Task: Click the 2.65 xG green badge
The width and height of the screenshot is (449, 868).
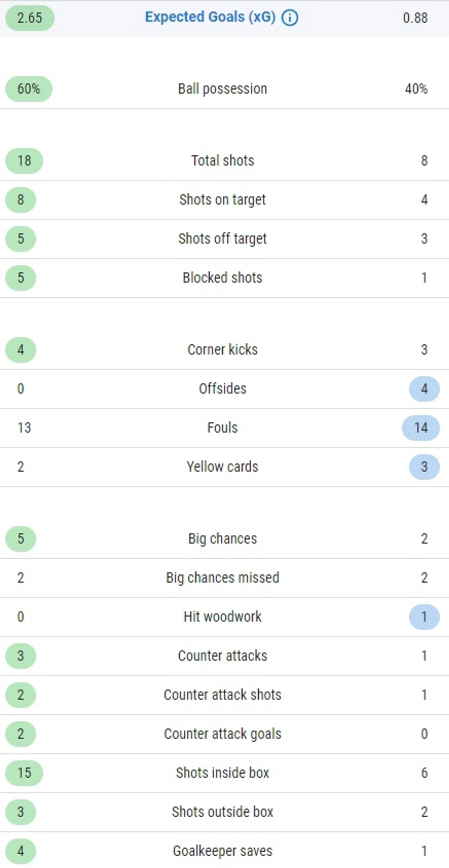Action: click(30, 18)
